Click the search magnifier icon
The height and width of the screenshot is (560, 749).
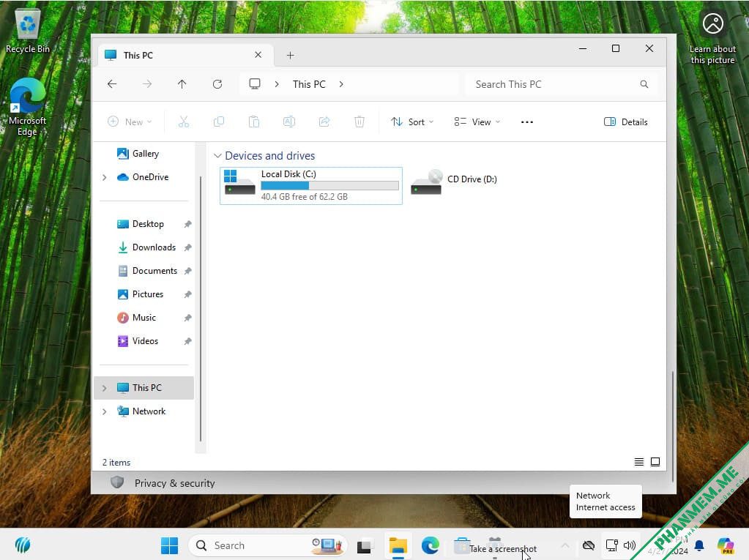click(x=644, y=84)
